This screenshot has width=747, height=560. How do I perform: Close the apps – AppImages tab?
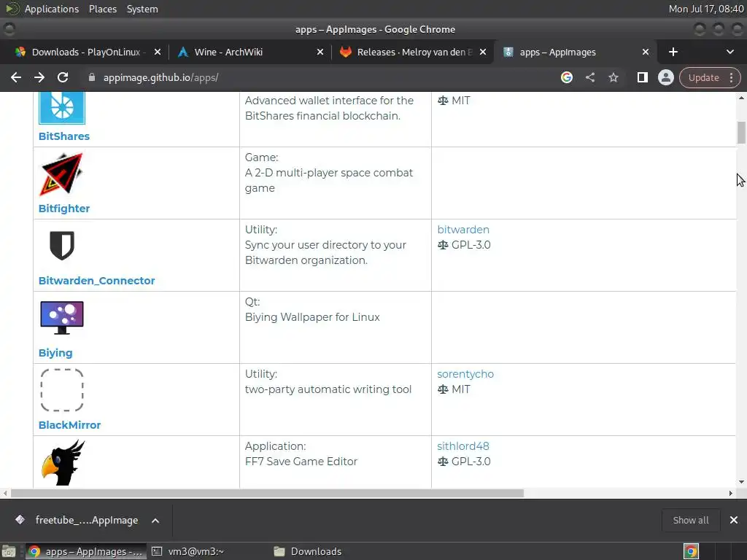pyautogui.click(x=646, y=52)
